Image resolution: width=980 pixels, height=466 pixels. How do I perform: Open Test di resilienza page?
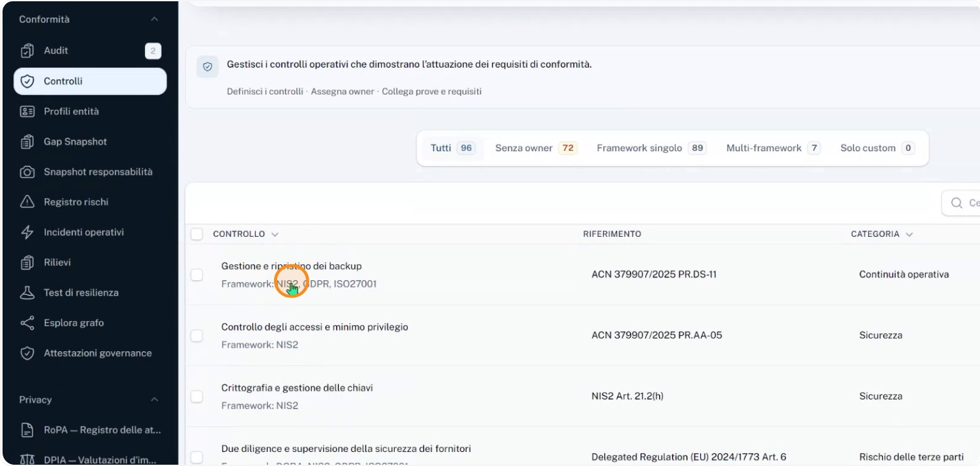point(90,292)
